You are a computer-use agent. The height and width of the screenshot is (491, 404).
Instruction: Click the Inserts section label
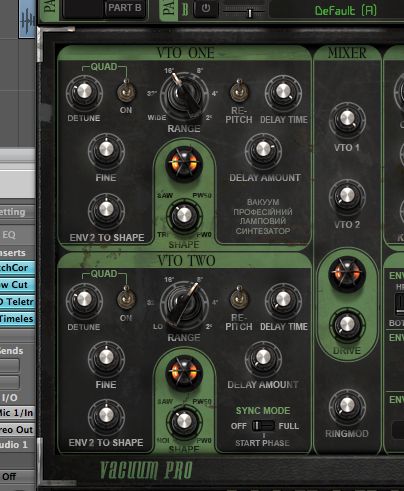[13, 253]
